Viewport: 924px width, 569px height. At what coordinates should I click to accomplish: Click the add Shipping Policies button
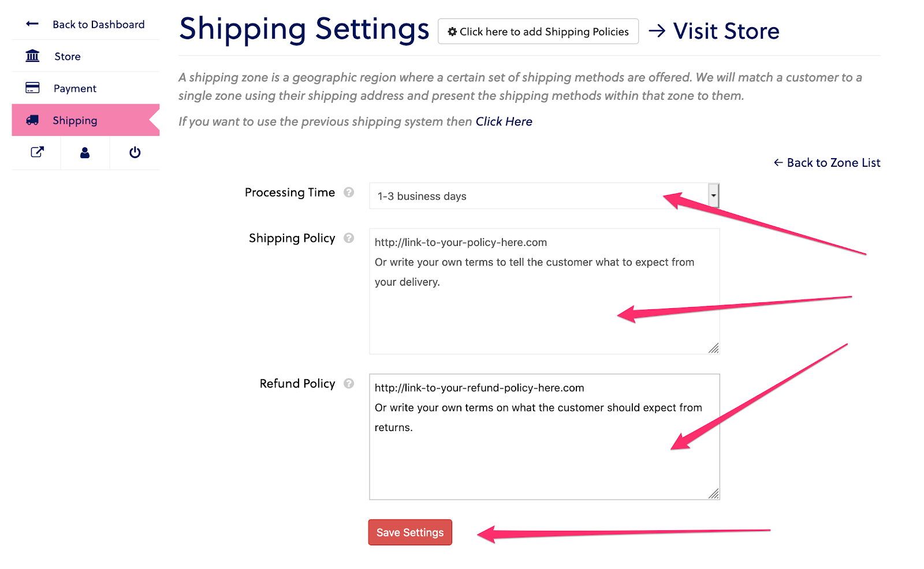coord(538,32)
